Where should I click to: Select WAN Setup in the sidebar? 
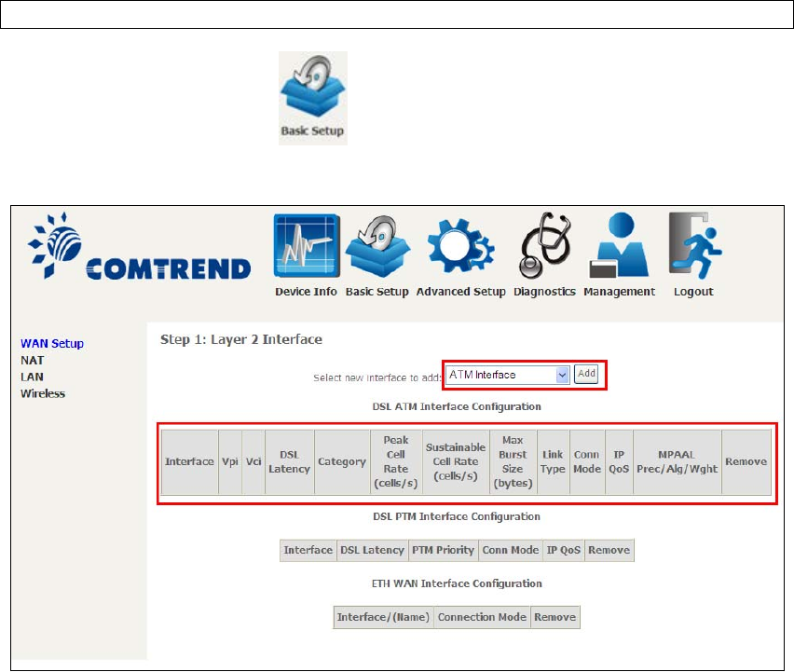(x=52, y=343)
